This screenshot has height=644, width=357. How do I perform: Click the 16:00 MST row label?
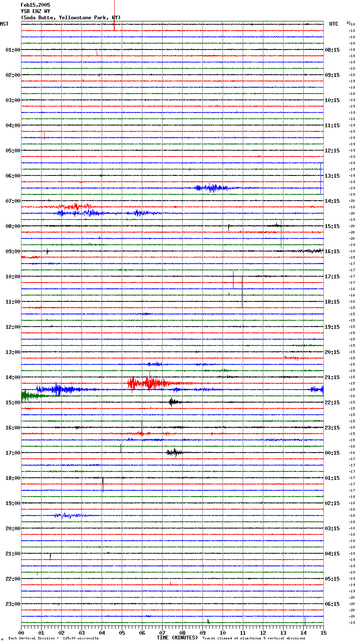[x=13, y=428]
